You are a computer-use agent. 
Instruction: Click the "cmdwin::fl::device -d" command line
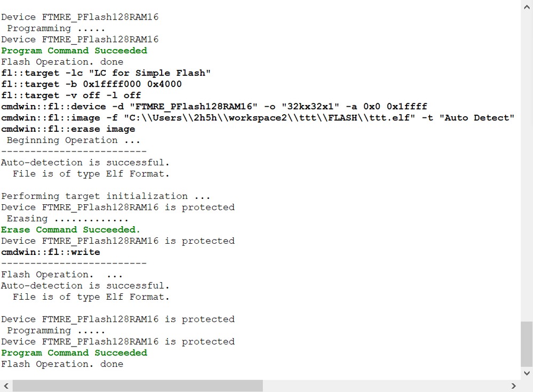[214, 107]
